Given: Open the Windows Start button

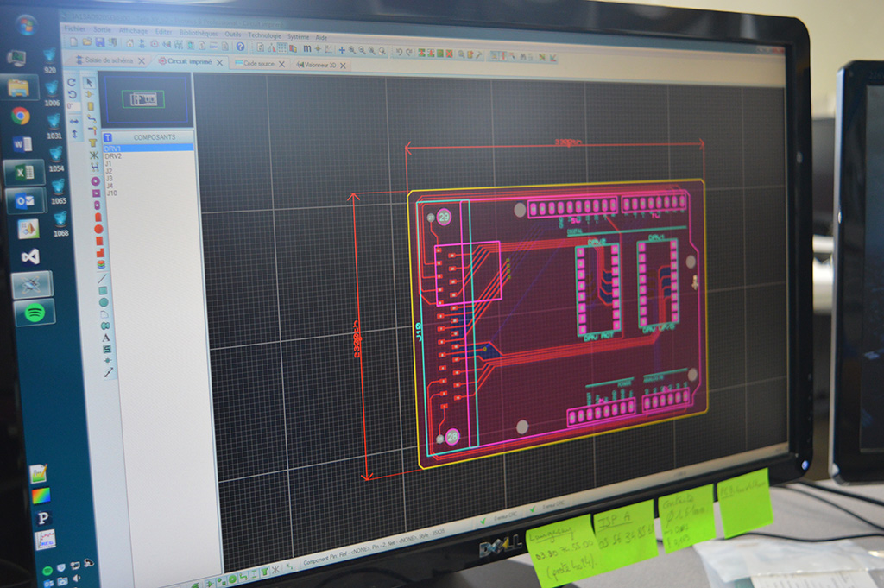Looking at the screenshot, I should pyautogui.click(x=25, y=26).
